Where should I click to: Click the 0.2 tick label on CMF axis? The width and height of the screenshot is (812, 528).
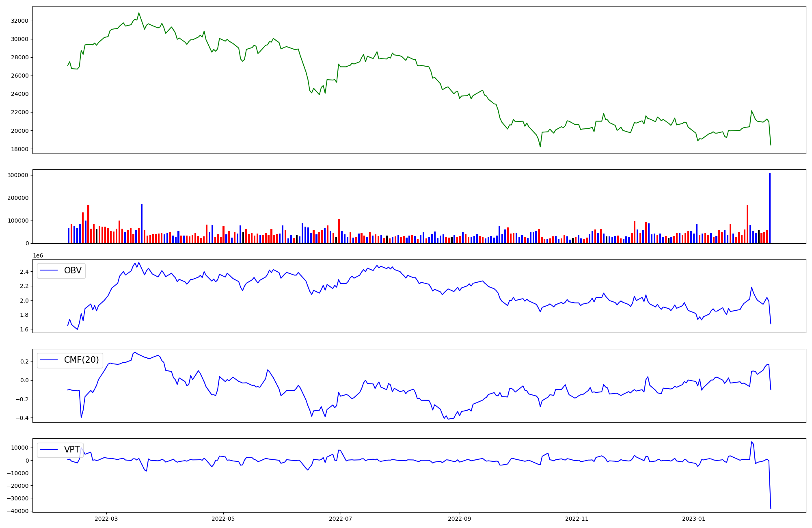click(24, 361)
